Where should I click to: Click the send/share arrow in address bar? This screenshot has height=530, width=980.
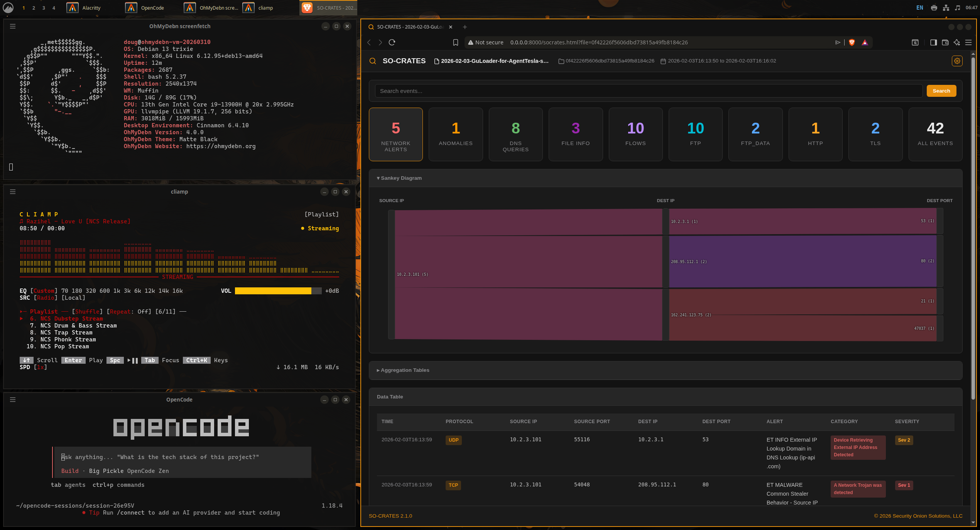coord(838,42)
